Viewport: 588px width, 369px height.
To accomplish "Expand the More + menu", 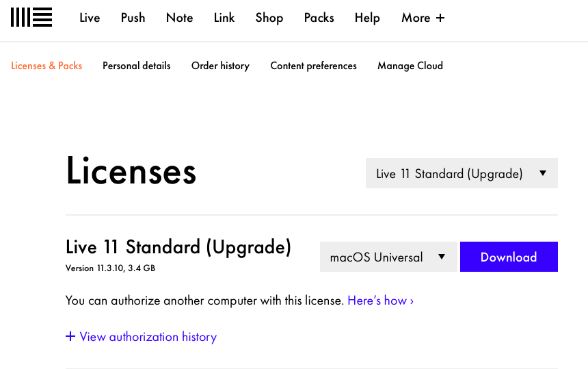I will (423, 18).
